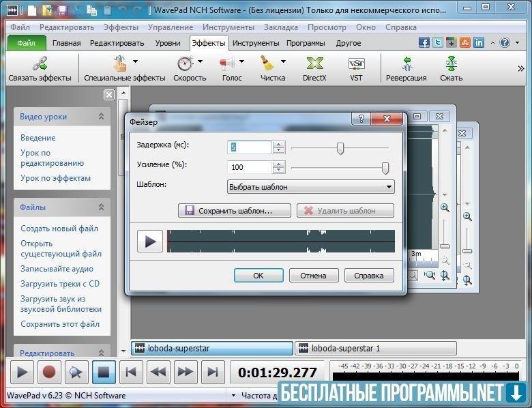Screen dimensions: 532x408
Task: Open the Эффекты menu in menu bar
Action: click(x=121, y=27)
